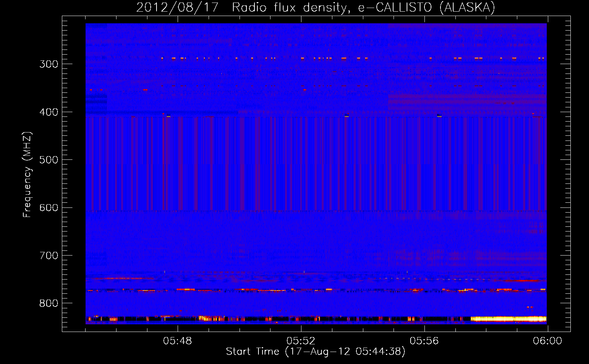Click the 400 frequency tick label

point(49,112)
